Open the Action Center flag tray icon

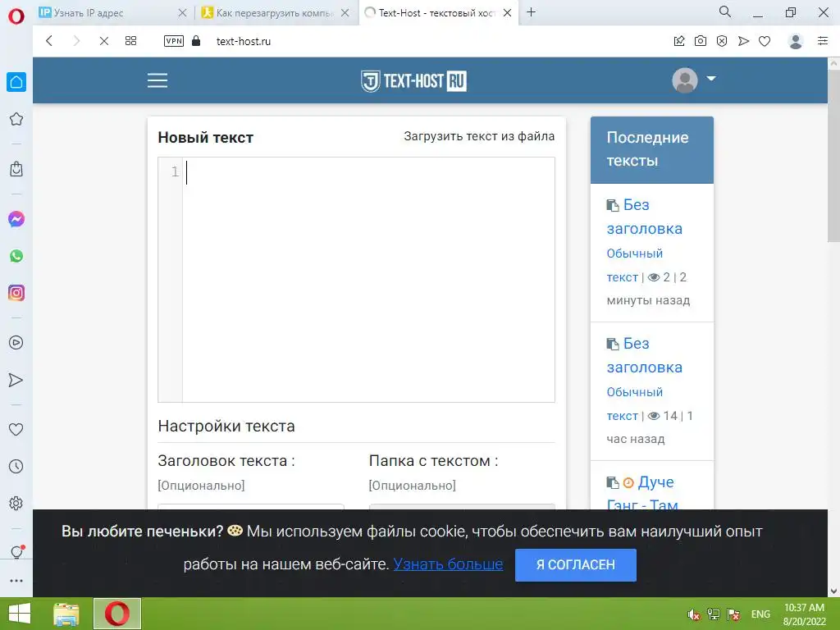point(733,614)
